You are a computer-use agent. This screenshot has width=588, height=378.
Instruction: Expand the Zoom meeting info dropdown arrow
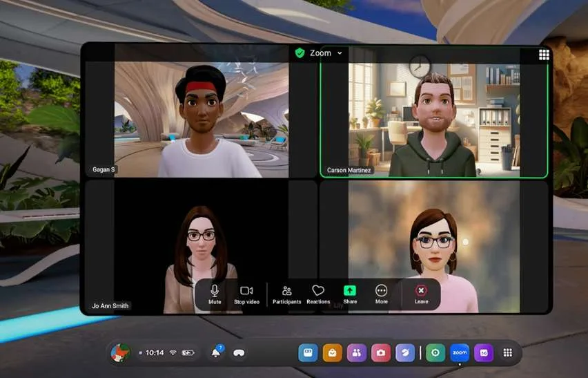pyautogui.click(x=340, y=53)
